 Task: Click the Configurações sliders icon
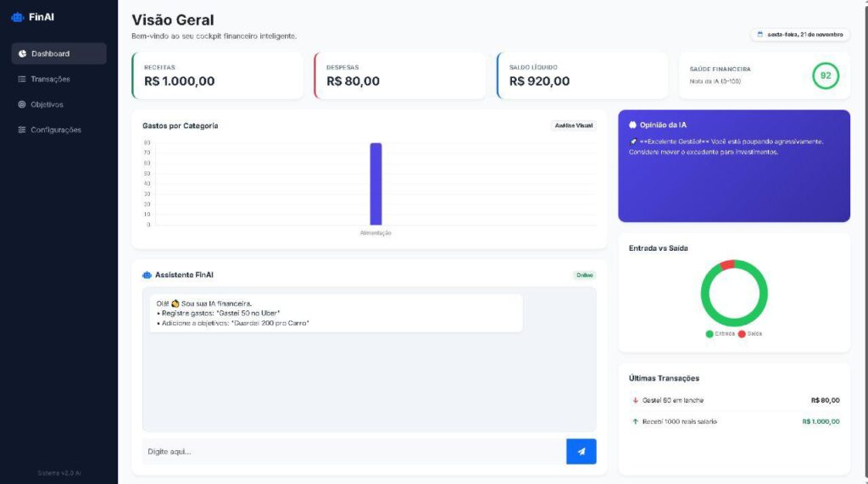tap(22, 130)
